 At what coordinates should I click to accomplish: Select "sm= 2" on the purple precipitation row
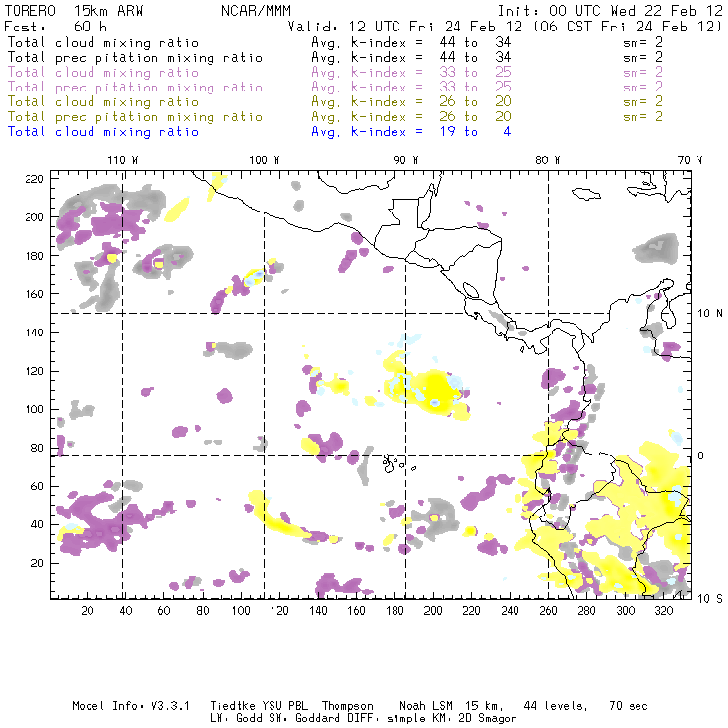[642, 87]
